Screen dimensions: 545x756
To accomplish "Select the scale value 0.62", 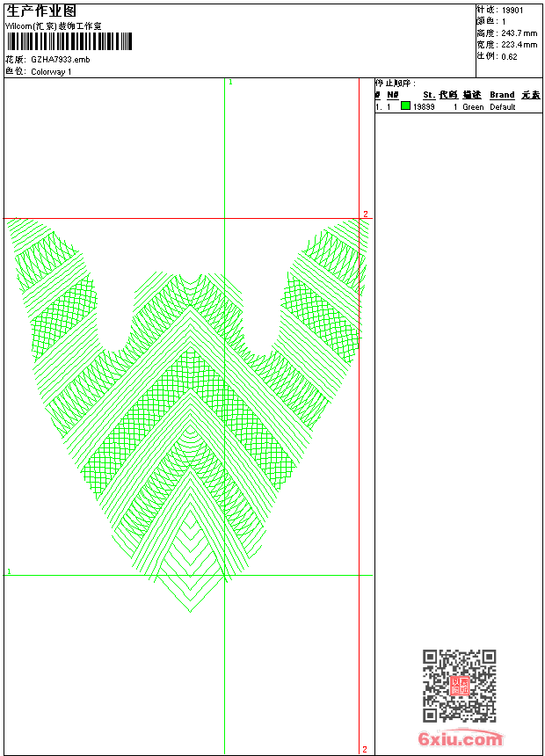I will pyautogui.click(x=509, y=56).
